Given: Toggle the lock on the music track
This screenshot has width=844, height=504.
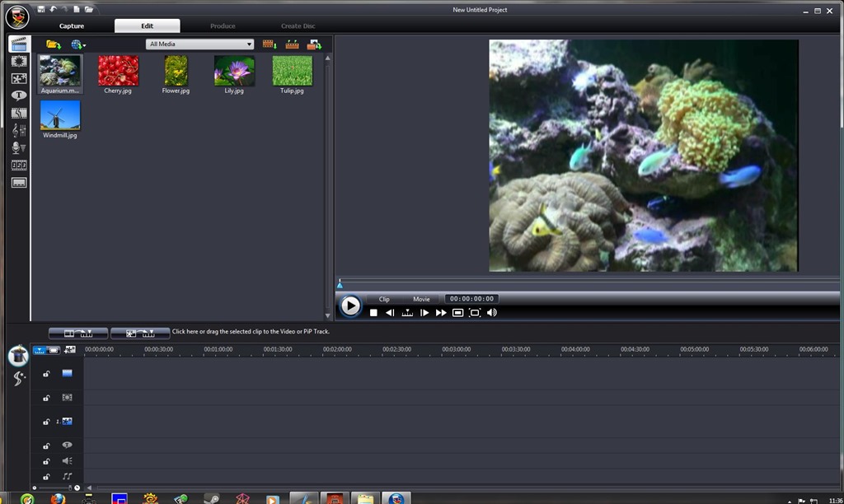Looking at the screenshot, I should pyautogui.click(x=46, y=477).
